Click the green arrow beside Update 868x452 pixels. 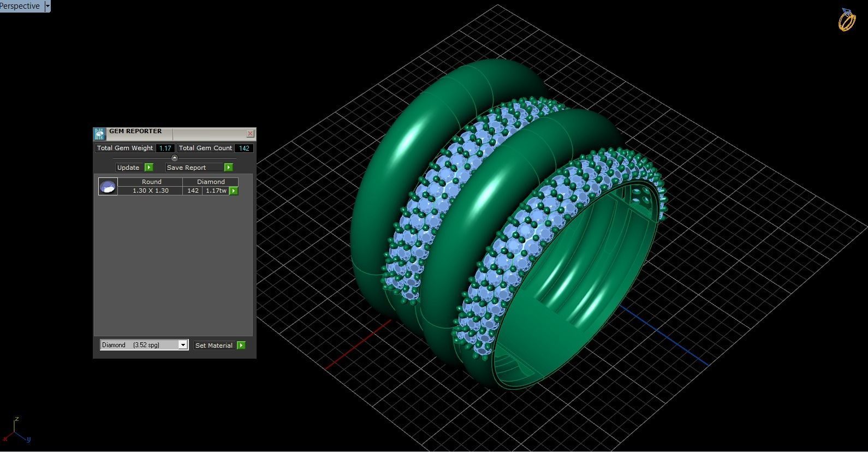[149, 168]
